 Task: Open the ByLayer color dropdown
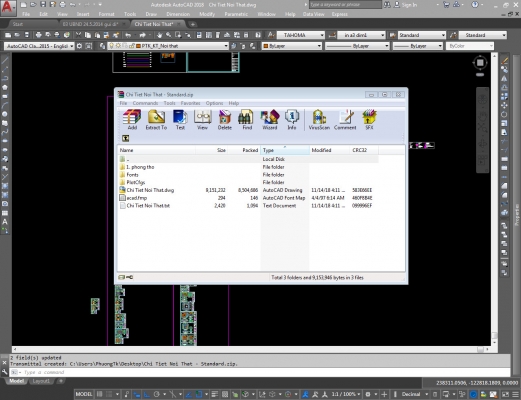coord(292,46)
